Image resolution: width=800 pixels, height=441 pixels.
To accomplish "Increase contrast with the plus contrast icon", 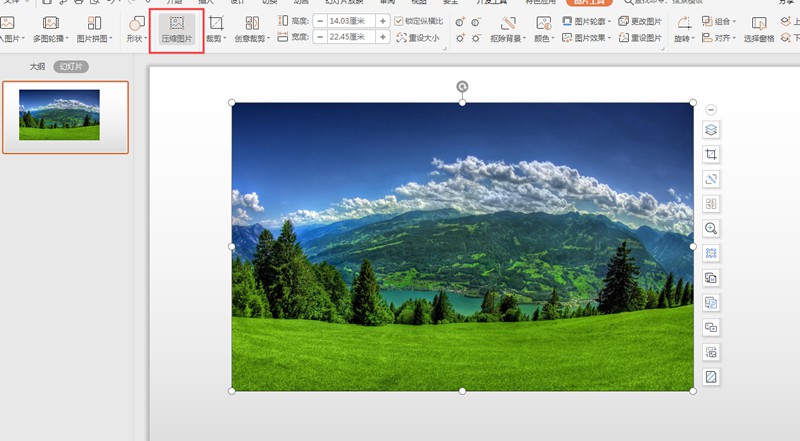I will click(x=460, y=22).
